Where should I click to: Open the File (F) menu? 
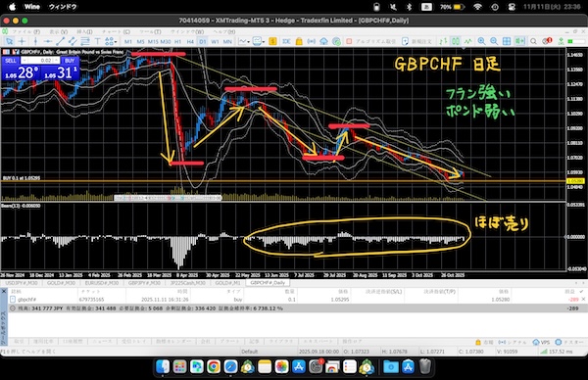(x=25, y=32)
